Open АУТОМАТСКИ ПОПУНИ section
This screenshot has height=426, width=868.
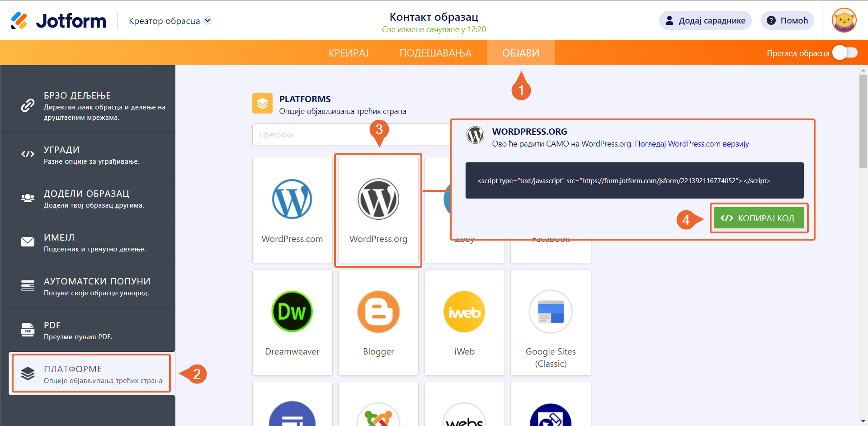[88, 286]
